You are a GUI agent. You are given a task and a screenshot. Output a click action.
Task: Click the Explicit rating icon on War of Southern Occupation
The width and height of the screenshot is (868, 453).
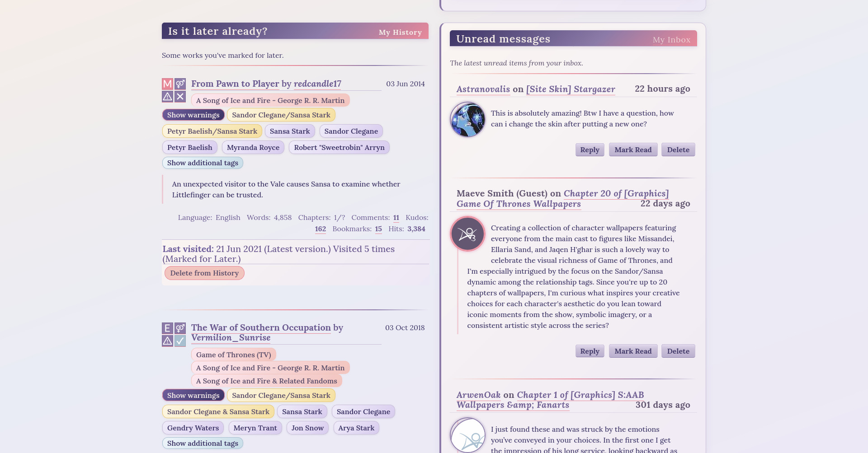167,328
